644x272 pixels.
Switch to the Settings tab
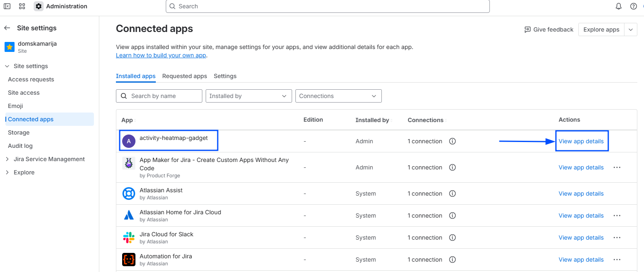225,76
